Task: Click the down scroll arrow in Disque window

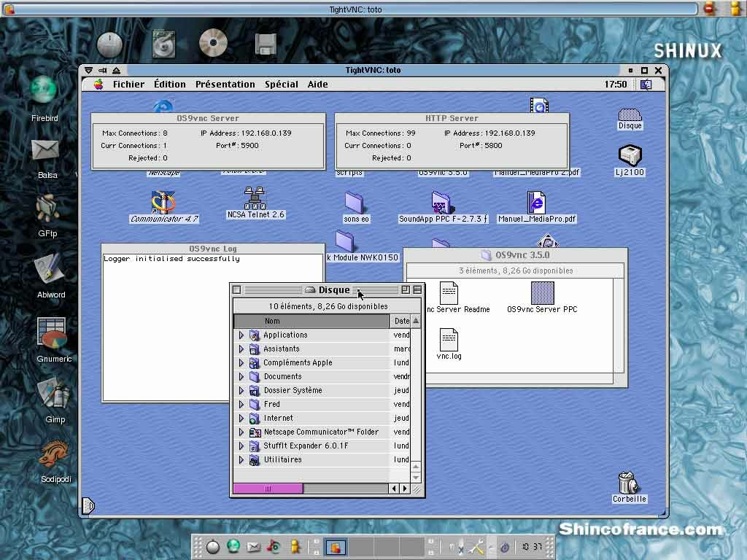Action: point(415,477)
